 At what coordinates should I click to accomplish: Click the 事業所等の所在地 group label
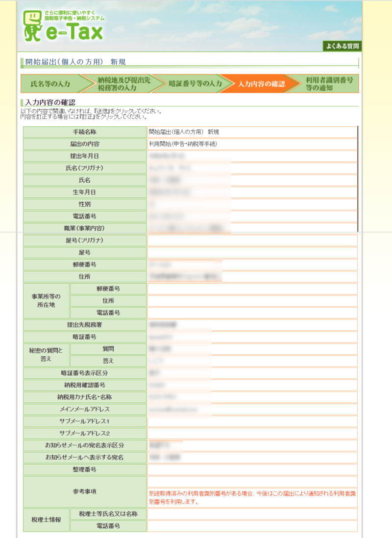(x=46, y=300)
